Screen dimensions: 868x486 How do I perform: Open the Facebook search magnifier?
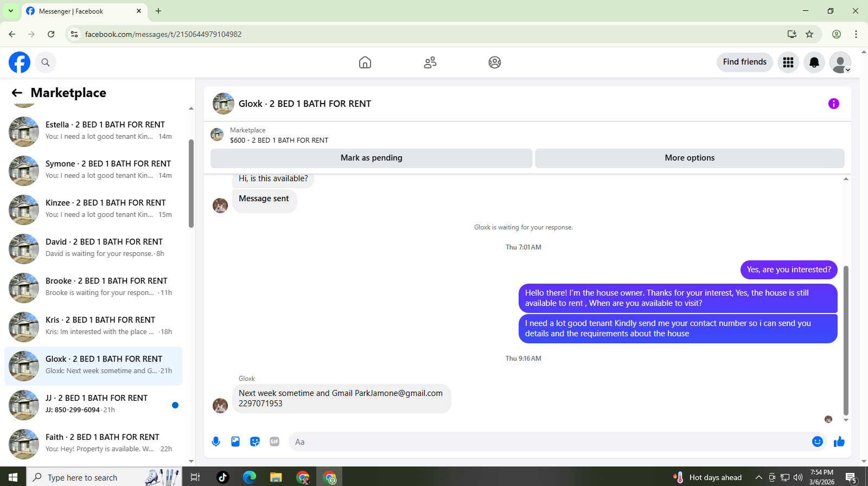pos(46,62)
